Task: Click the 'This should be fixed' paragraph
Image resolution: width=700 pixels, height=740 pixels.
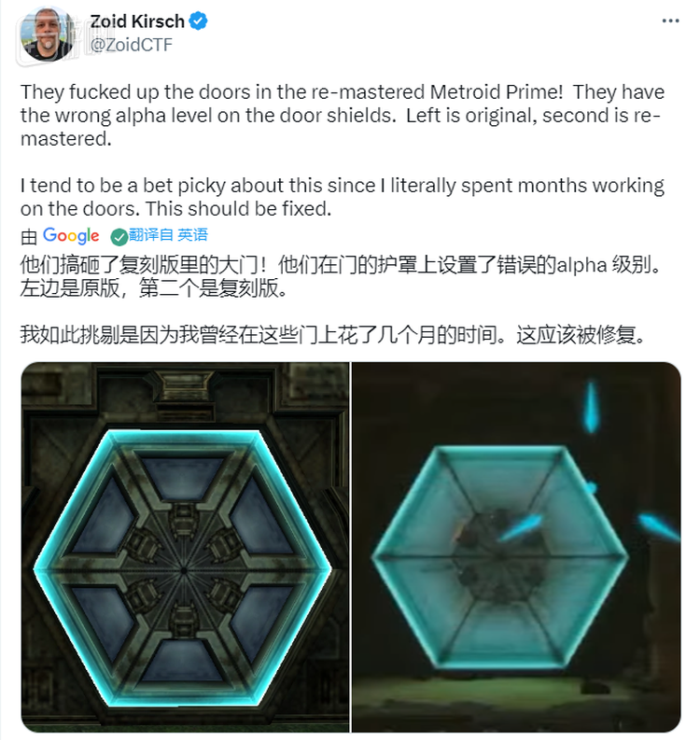Action: [343, 197]
